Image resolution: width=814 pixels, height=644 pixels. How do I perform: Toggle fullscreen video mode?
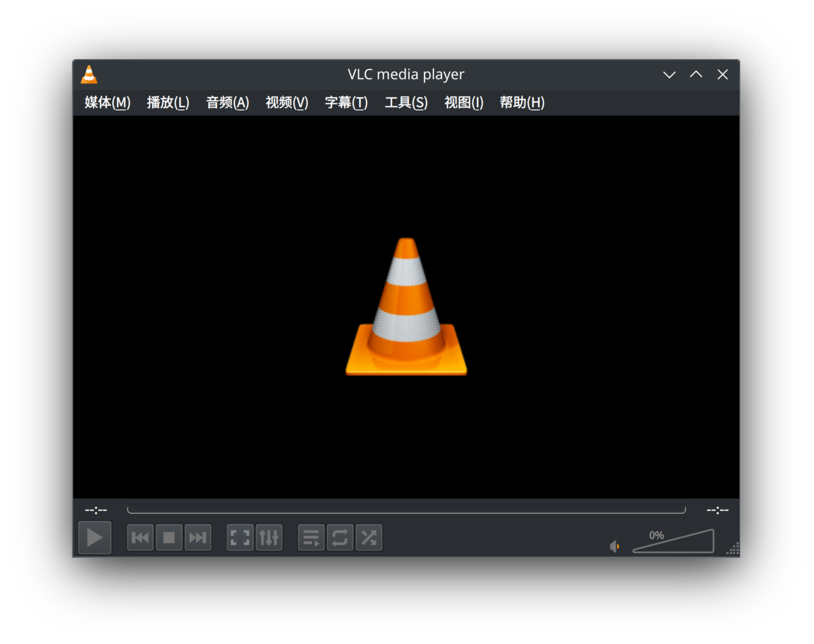240,538
